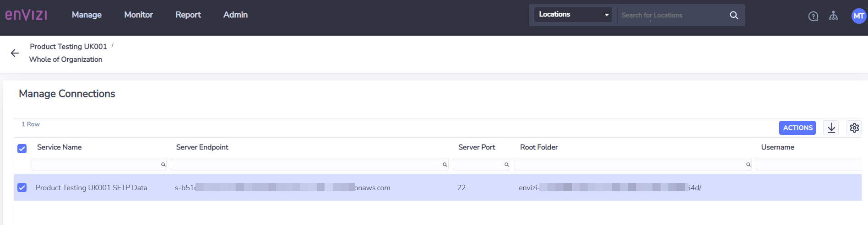The height and width of the screenshot is (225, 868).
Task: Click the root folder cell starting envizi-
Action: click(x=610, y=187)
